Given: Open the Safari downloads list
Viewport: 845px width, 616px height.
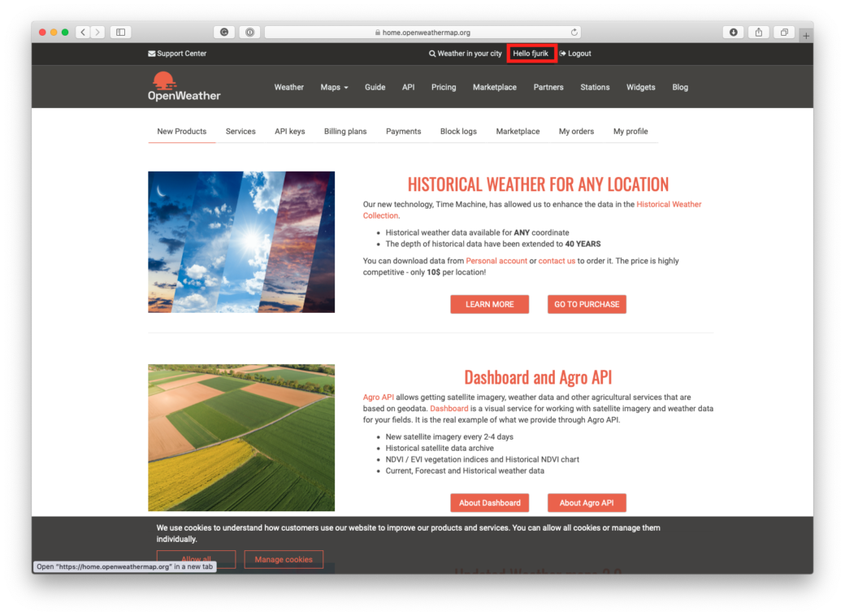Looking at the screenshot, I should point(733,33).
